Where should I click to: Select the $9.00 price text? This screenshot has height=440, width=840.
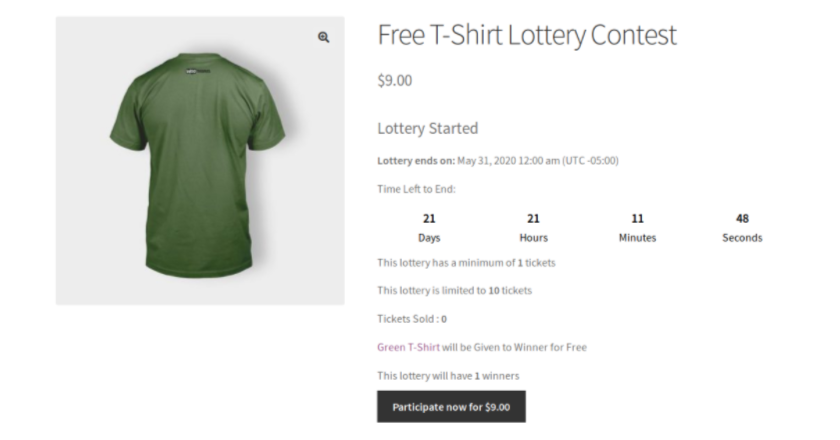click(395, 80)
